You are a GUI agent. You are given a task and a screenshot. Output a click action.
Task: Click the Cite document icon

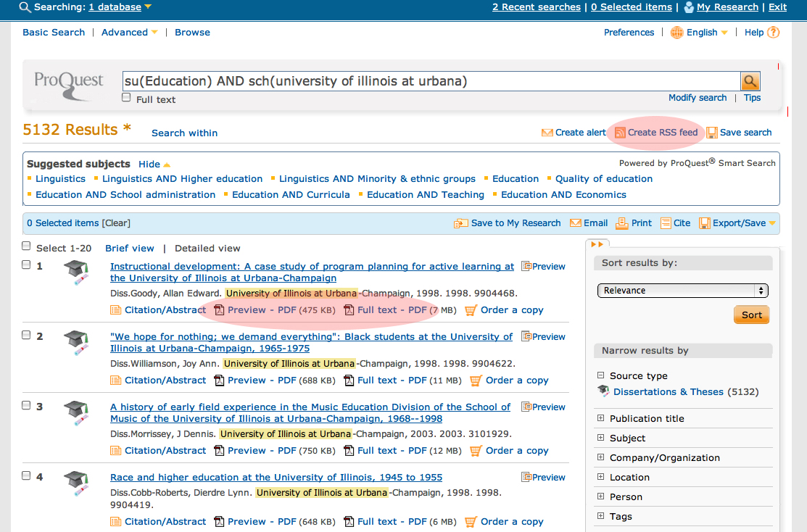pyautogui.click(x=666, y=223)
